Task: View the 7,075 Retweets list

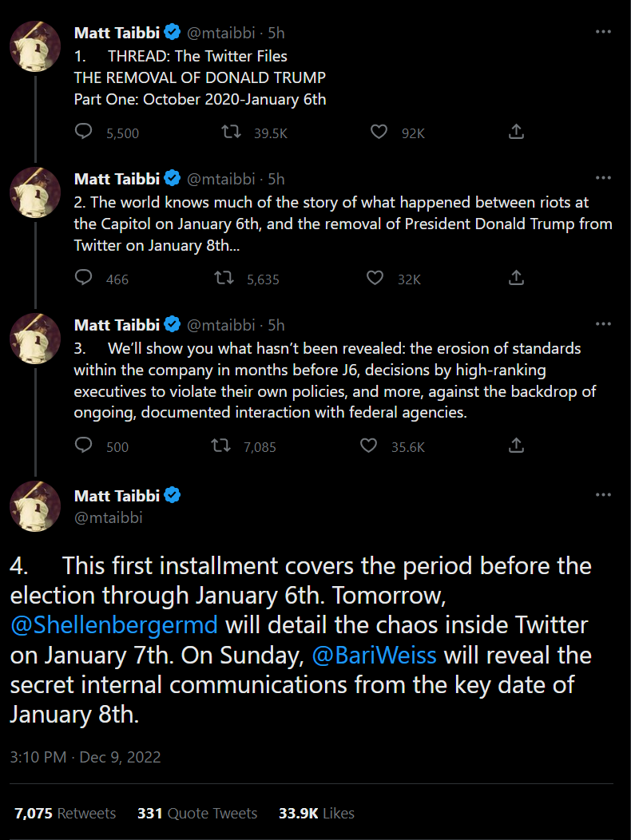Action: 65,813
